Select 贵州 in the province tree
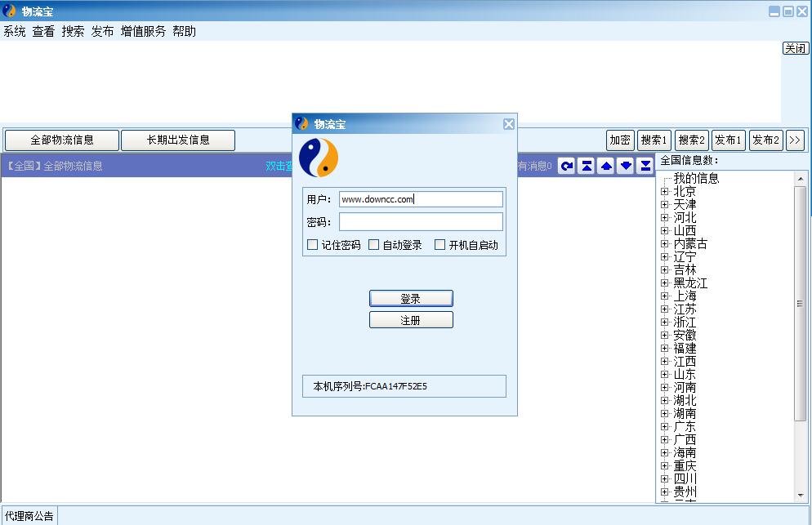812x525 pixels. coord(685,492)
